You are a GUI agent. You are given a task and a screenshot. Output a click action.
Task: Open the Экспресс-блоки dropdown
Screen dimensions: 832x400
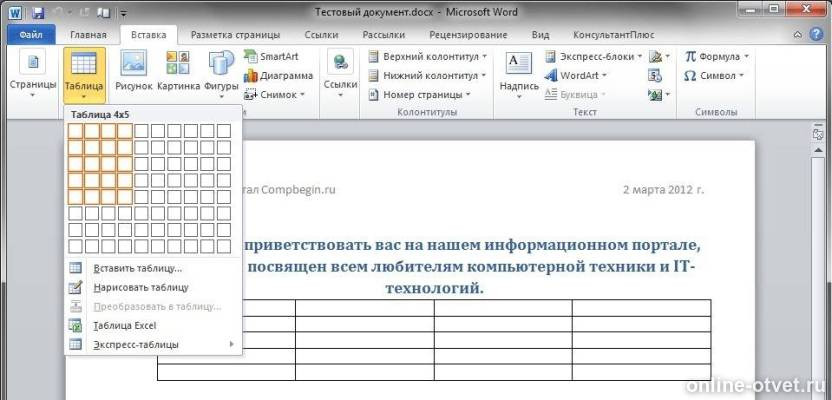tap(594, 56)
